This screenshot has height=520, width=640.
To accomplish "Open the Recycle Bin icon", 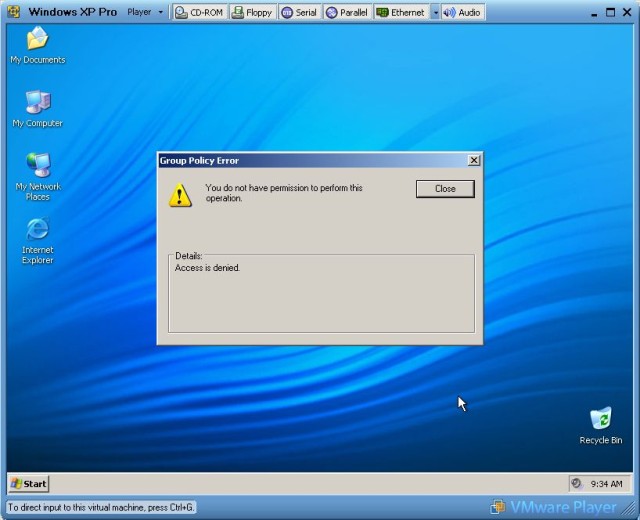I will click(601, 425).
